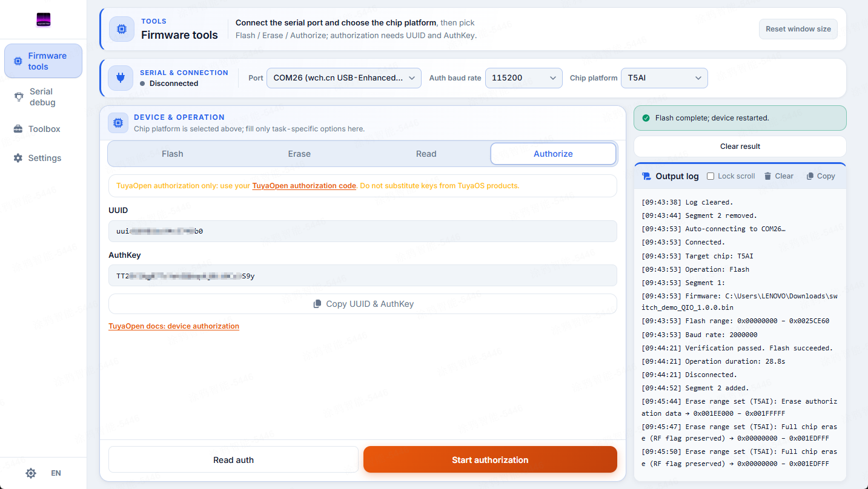This screenshot has width=868, height=489.
Task: Switch to the Read tab
Action: pos(426,154)
